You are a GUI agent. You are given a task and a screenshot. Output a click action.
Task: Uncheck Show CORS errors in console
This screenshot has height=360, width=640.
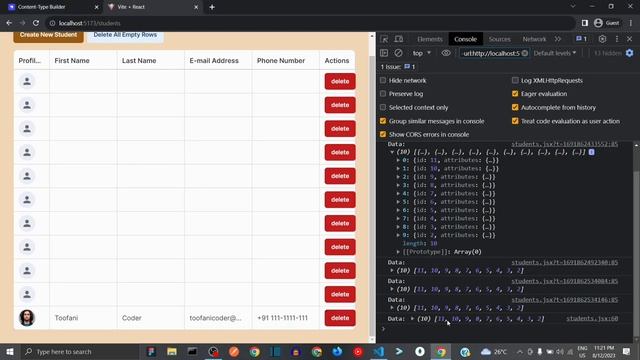[383, 134]
